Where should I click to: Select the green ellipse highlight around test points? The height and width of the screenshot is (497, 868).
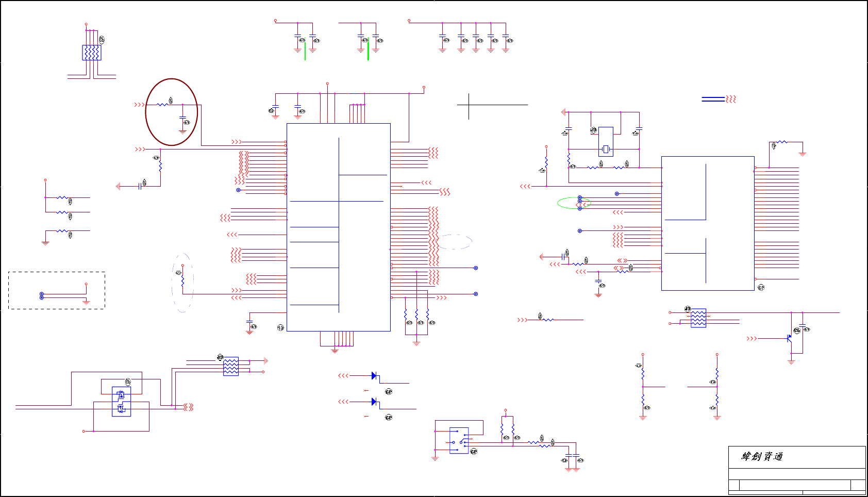(574, 203)
